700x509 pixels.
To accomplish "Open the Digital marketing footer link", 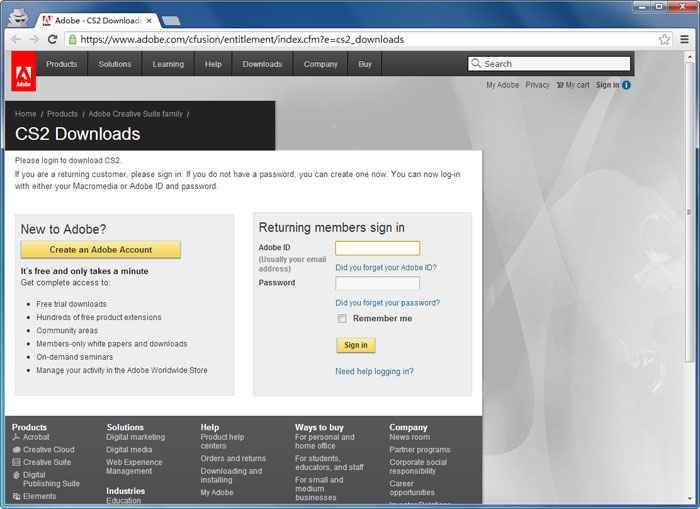I will [x=136, y=437].
